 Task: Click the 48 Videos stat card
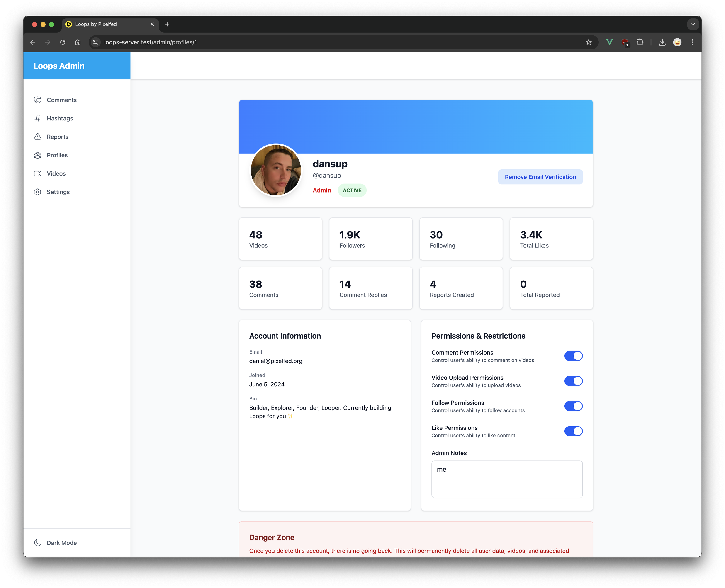click(x=280, y=239)
